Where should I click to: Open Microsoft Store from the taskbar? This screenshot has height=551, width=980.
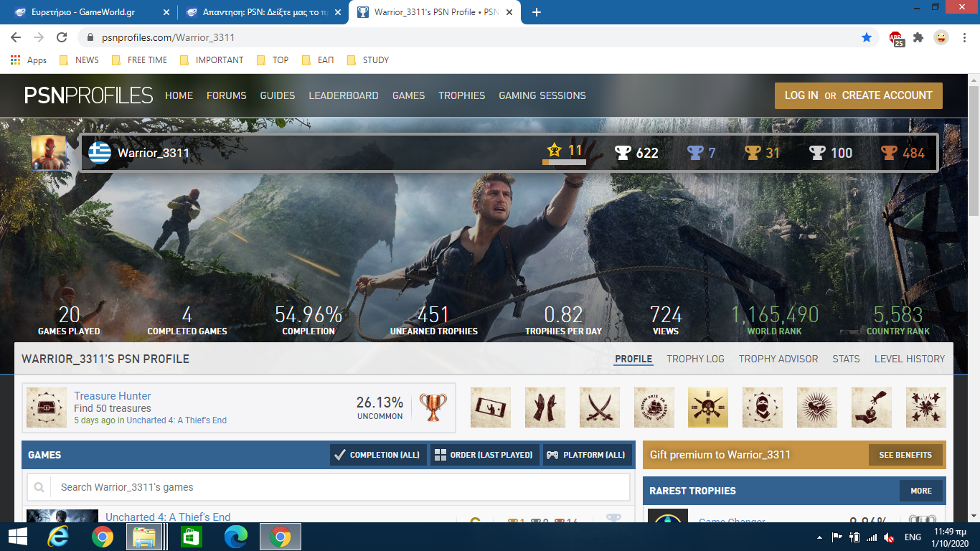coord(192,537)
